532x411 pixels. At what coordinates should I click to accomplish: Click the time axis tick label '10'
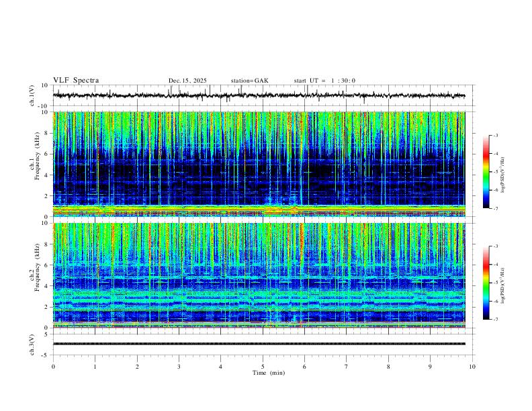pyautogui.click(x=472, y=367)
